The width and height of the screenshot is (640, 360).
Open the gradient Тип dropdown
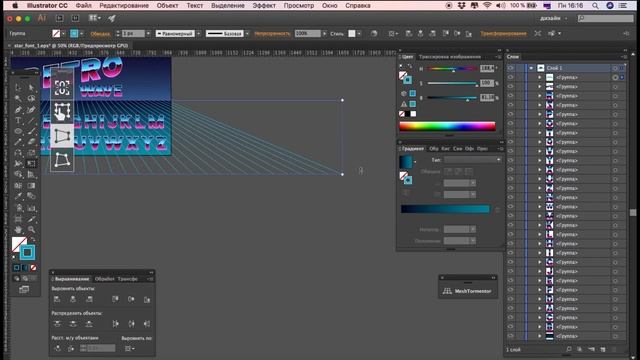[472, 160]
